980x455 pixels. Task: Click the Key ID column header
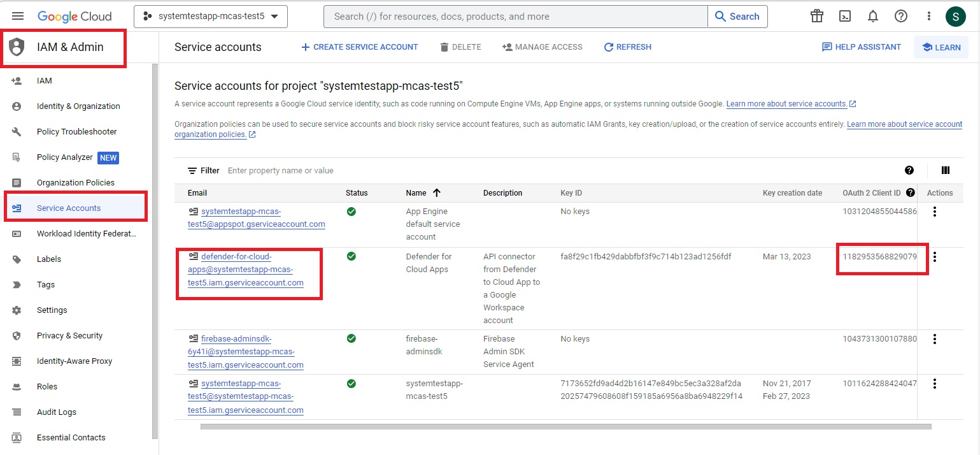(x=571, y=193)
